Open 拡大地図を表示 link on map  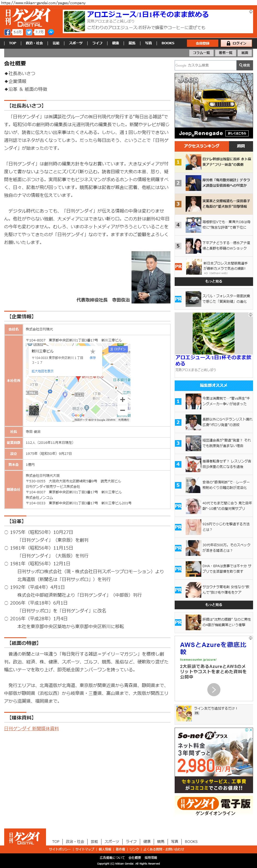[x=42, y=371]
